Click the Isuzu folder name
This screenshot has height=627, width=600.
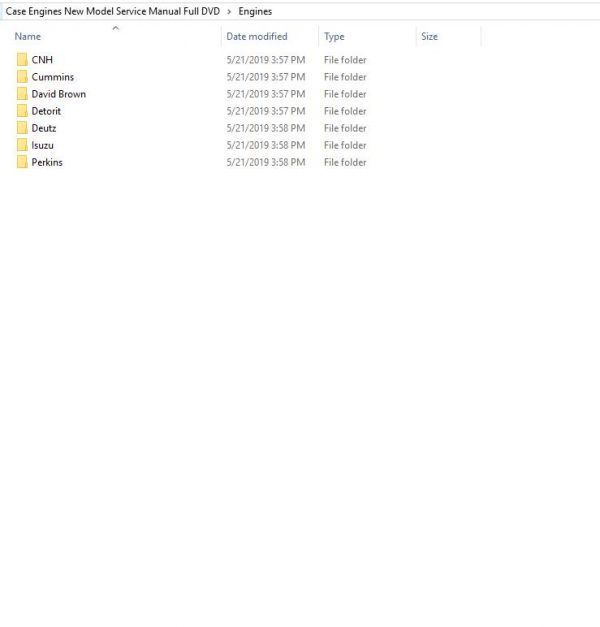tap(42, 145)
